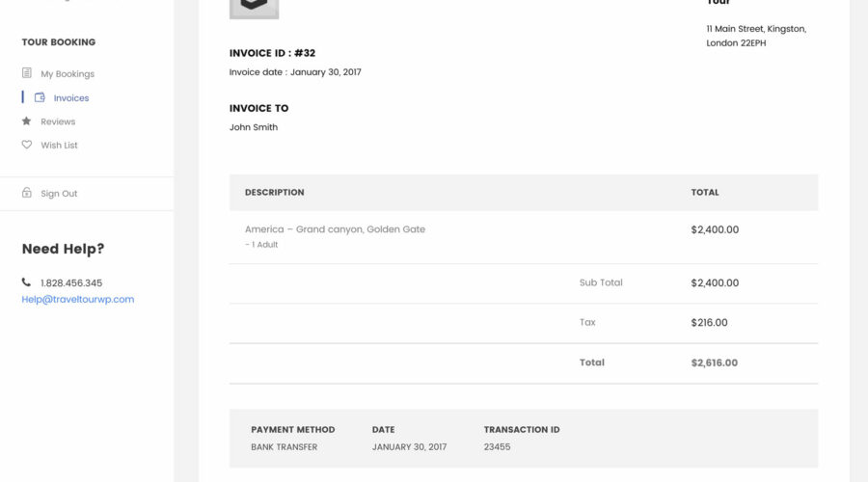The width and height of the screenshot is (868, 482).
Task: Click the Sign Out lock icon
Action: click(x=27, y=193)
